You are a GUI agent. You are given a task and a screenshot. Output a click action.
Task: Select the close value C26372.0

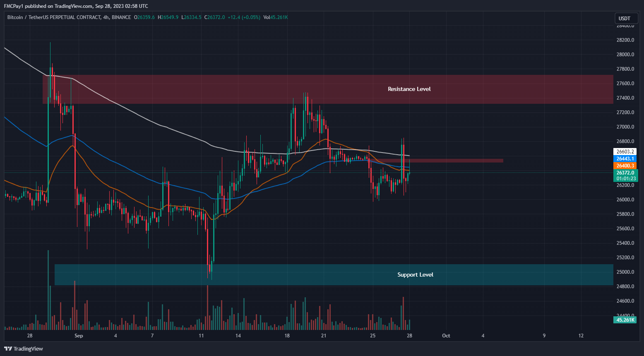(x=215, y=17)
